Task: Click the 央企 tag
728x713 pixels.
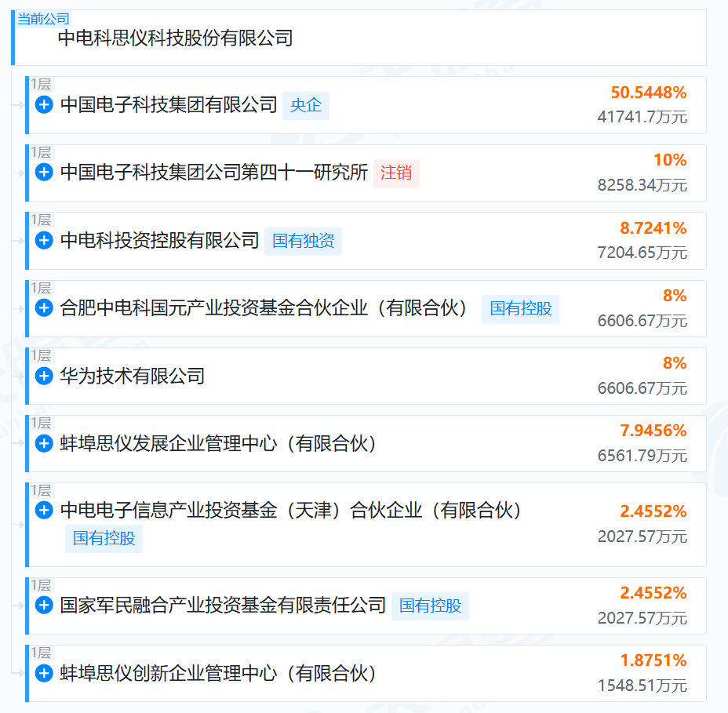Action: pos(306,105)
